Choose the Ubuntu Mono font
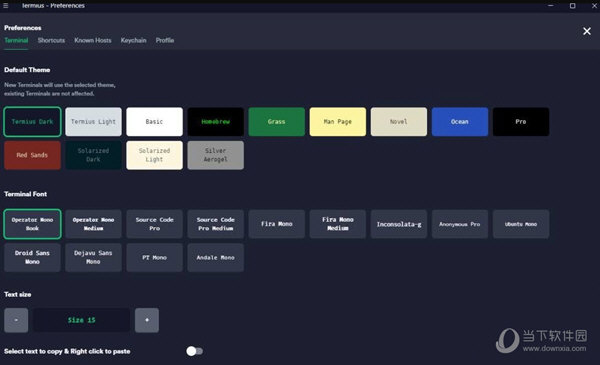Image resolution: width=600 pixels, height=365 pixels. click(521, 224)
